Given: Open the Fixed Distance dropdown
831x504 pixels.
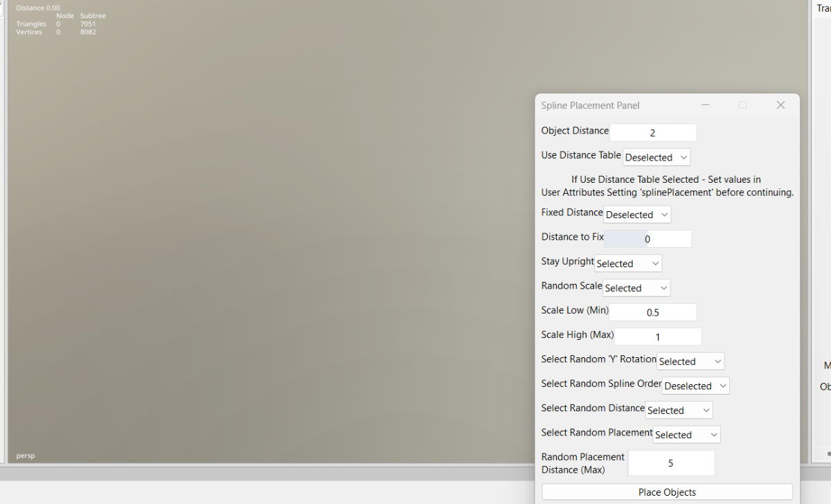Looking at the screenshot, I should click(637, 215).
